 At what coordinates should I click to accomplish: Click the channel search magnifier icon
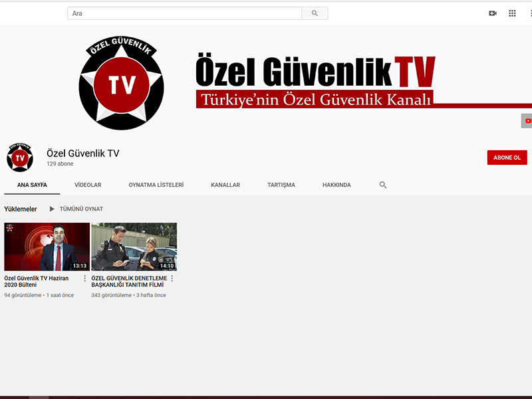tap(383, 185)
